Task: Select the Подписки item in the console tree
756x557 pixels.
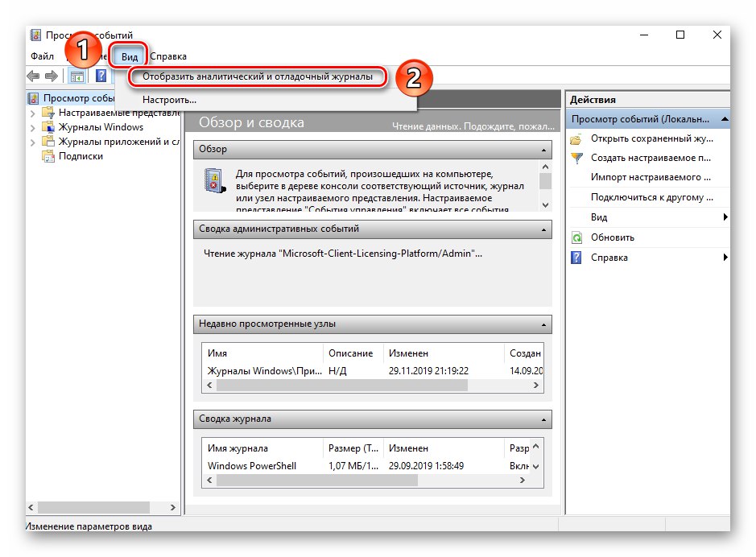Action: 80,155
